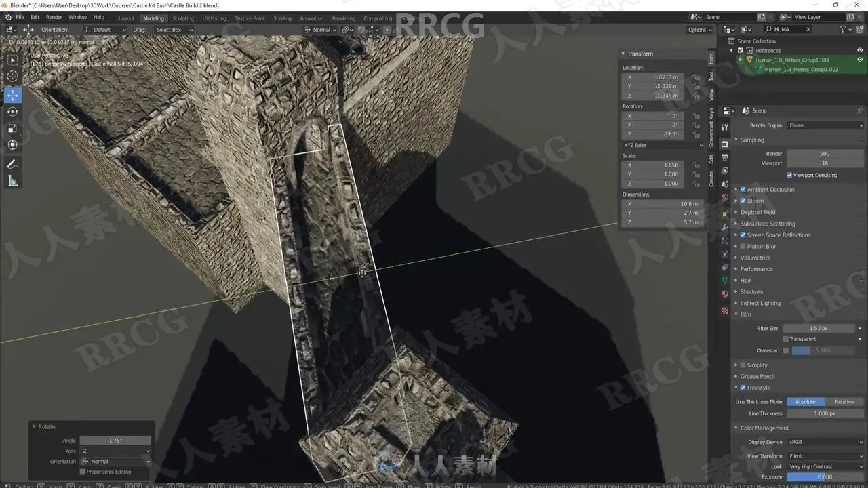Screen dimensions: 868x488
Task: Lock the X location field
Action: 696,77
